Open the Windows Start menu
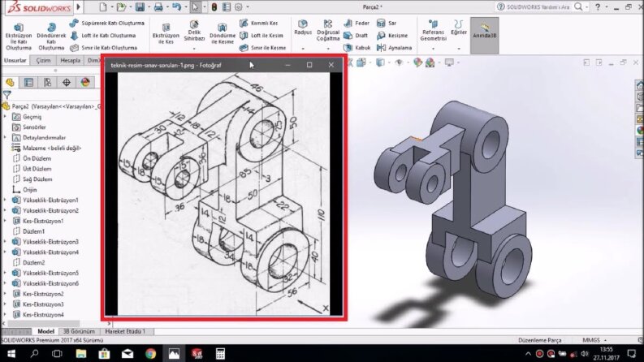Screen dimensions: 644x362 tap(11, 353)
